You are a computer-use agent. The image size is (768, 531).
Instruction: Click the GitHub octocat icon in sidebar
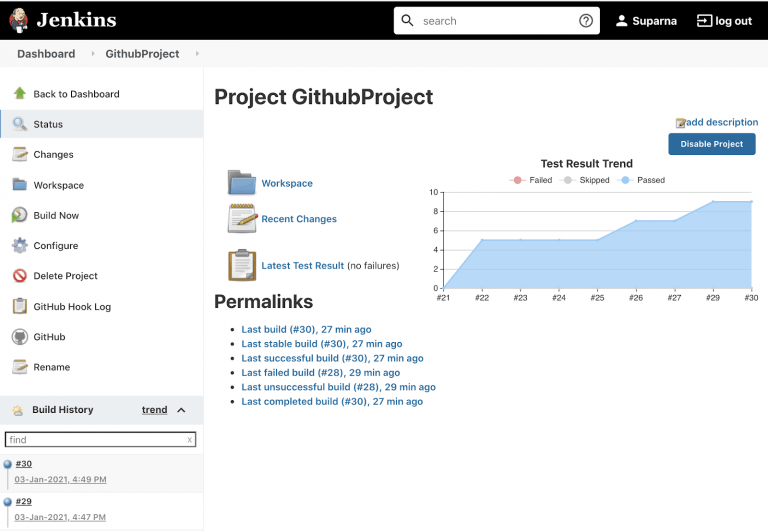coord(19,337)
